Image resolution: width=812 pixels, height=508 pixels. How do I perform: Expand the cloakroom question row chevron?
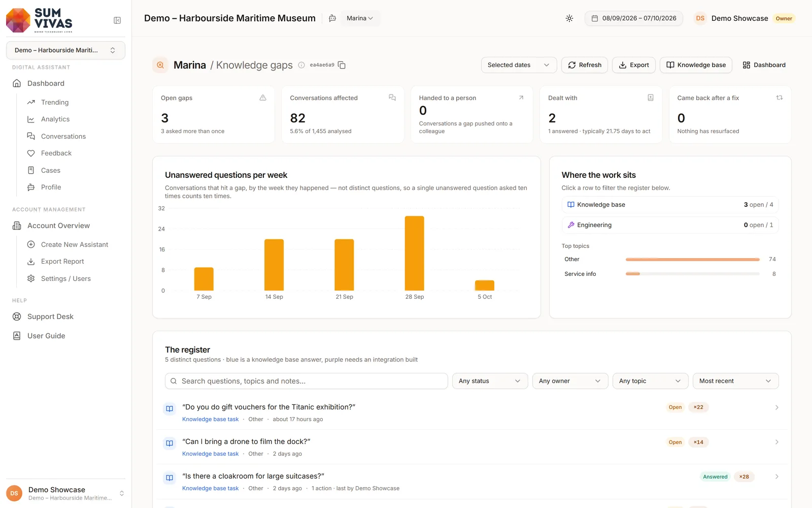pos(776,477)
